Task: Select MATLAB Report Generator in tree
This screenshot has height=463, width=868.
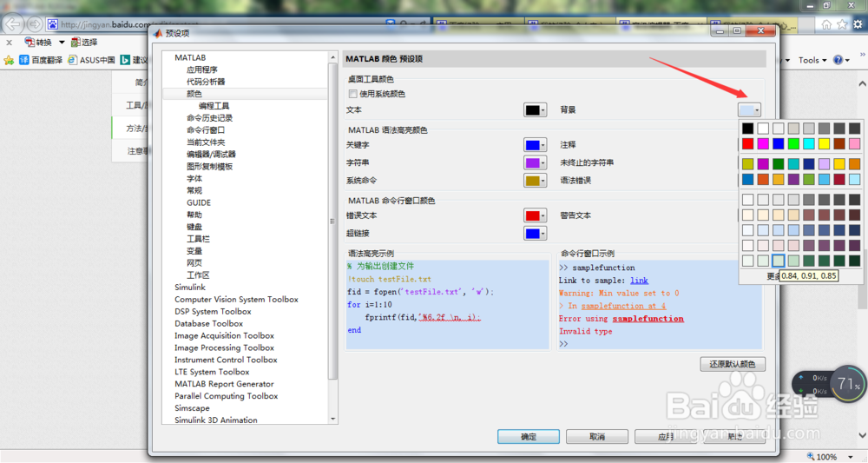Action: click(224, 384)
